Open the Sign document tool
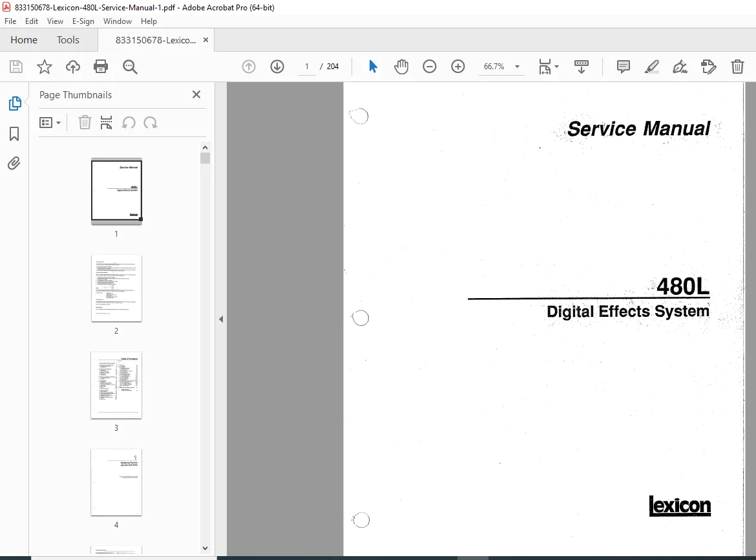The width and height of the screenshot is (756, 560). 680,67
